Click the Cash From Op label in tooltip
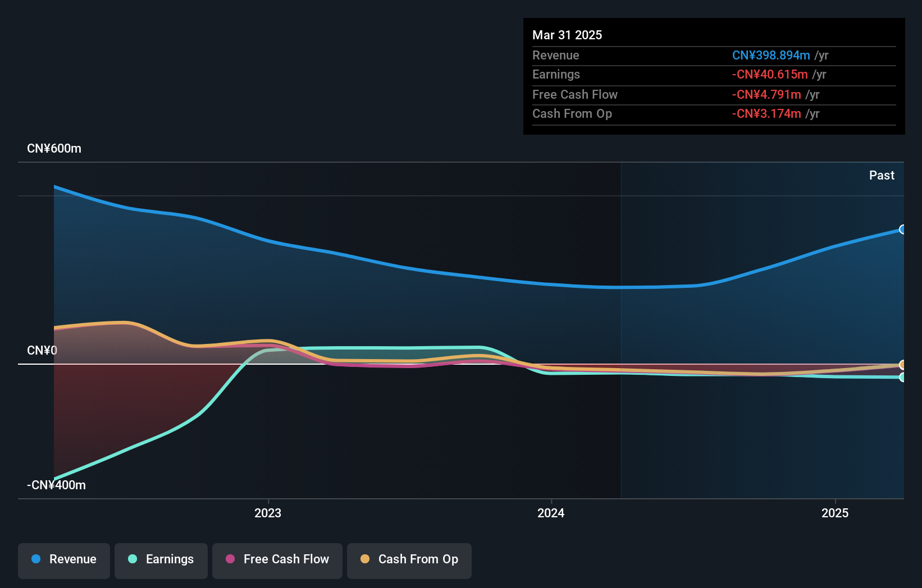The image size is (922, 588). tap(572, 114)
